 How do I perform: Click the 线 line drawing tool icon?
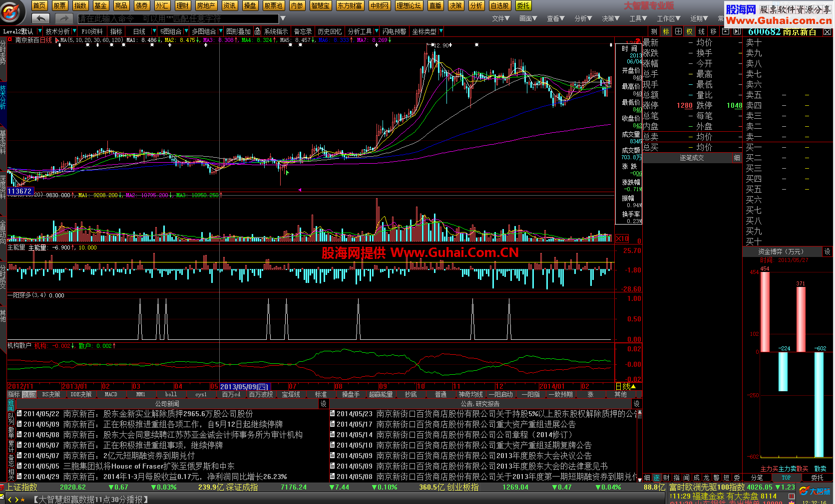click(x=701, y=31)
